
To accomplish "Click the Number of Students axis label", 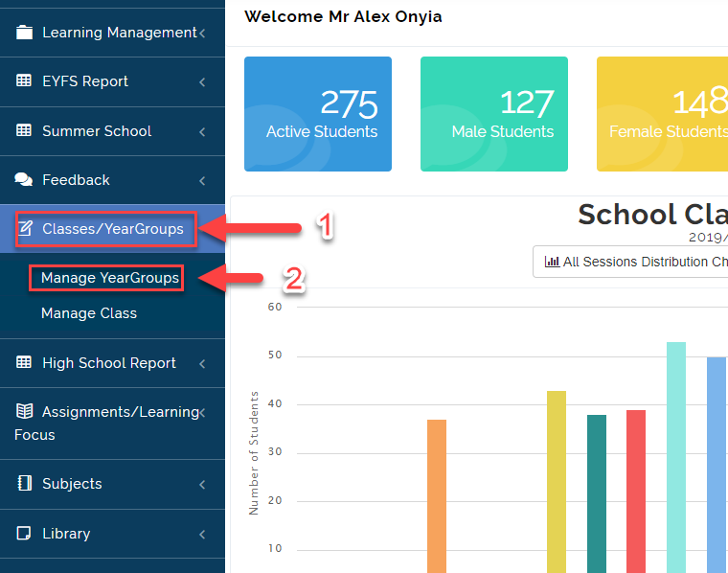I will click(254, 453).
